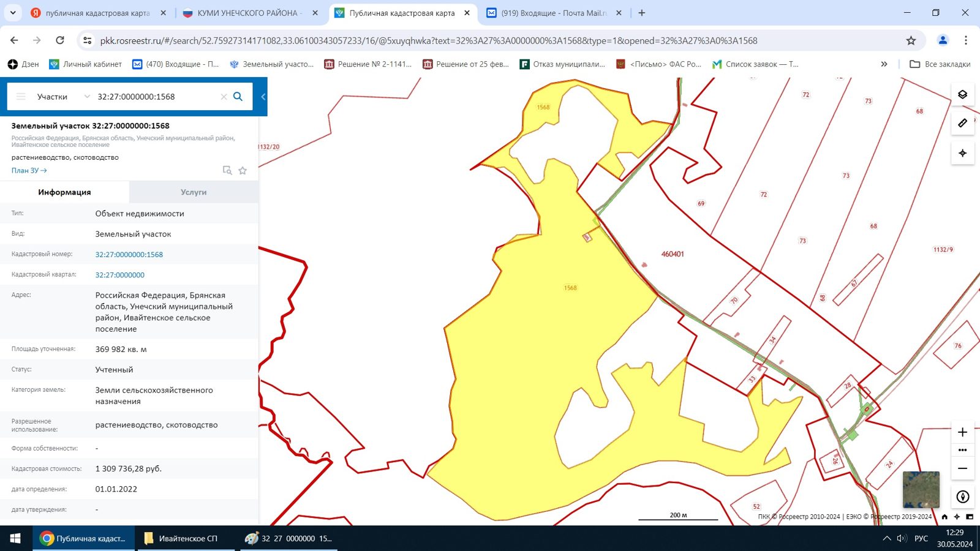This screenshot has height=551, width=980.
Task: Open the Список заявок bookmark
Action: pos(755,64)
